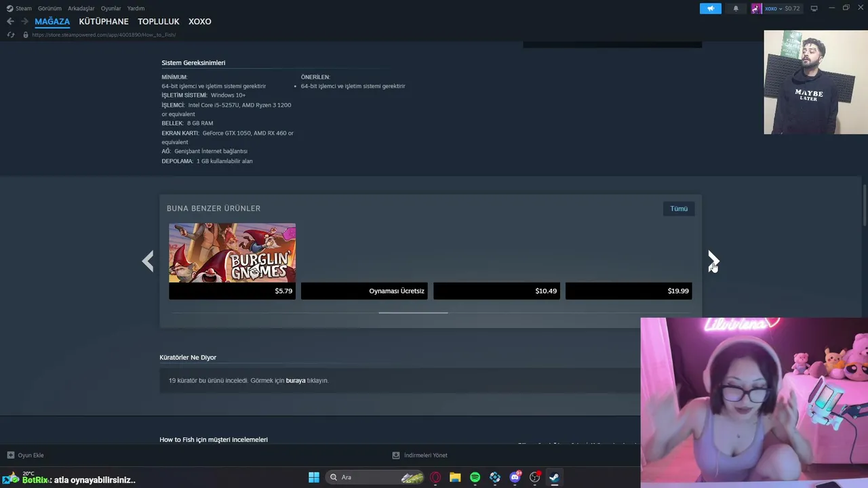Screen dimensions: 868x488
Task: Click the padlock icon beside the URL
Action: tap(26, 35)
